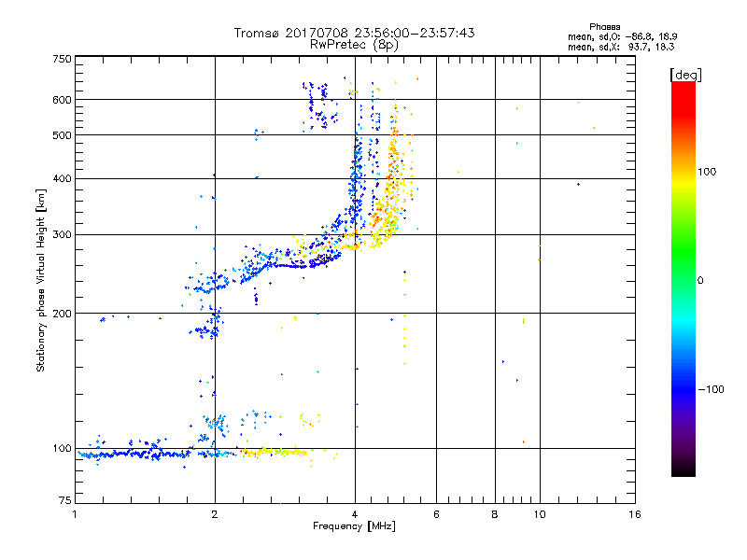Click the y-axis '75' tick label
Screen dimensions: 747x560
(x=65, y=500)
